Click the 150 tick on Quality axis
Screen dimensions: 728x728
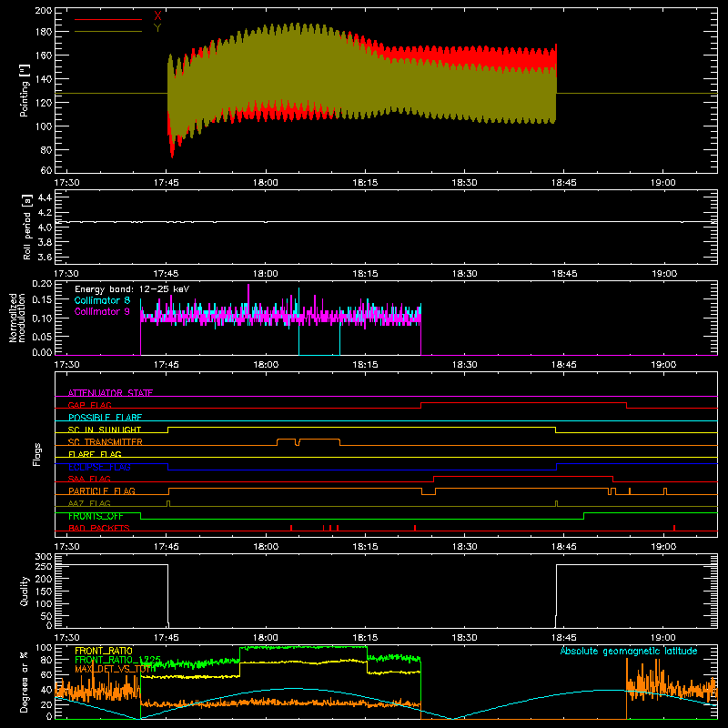click(44, 591)
